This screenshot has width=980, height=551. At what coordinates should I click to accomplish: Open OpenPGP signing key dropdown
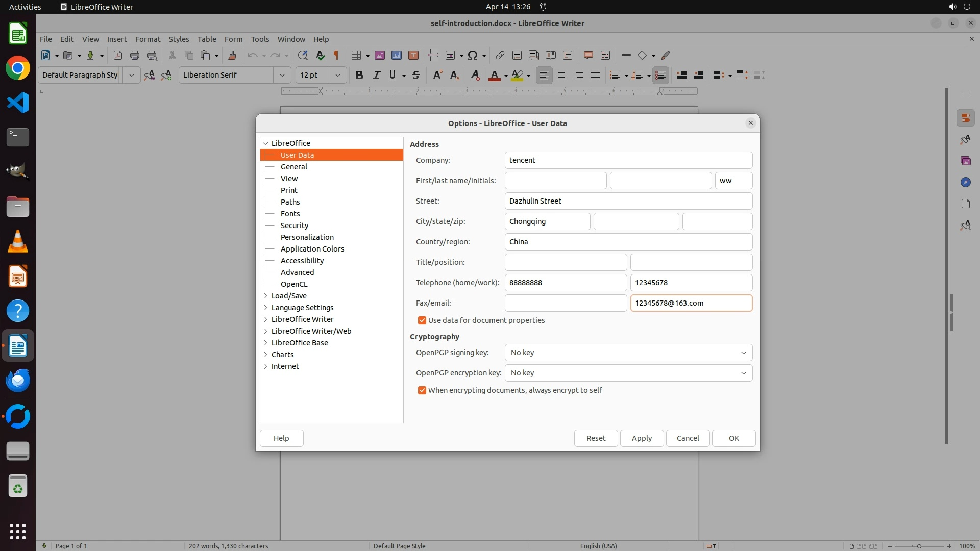pyautogui.click(x=628, y=353)
